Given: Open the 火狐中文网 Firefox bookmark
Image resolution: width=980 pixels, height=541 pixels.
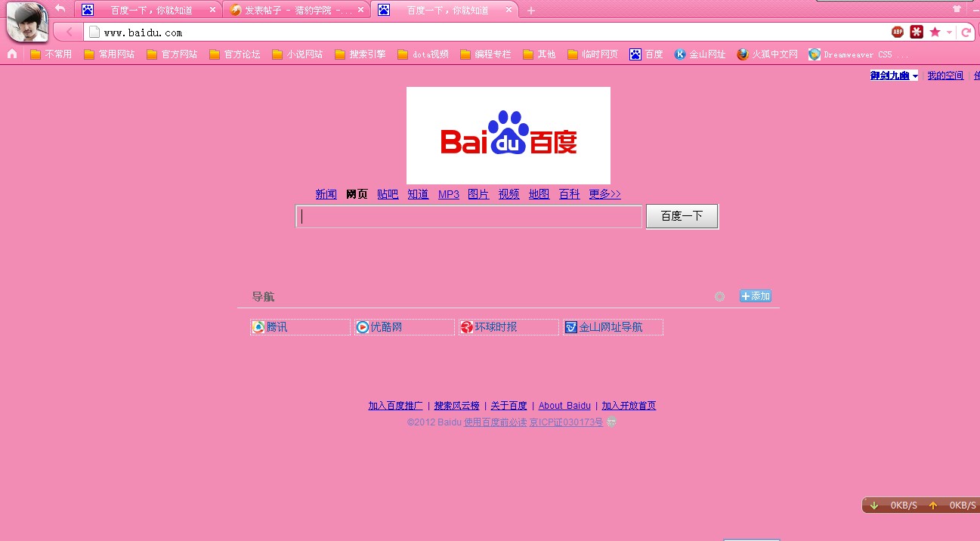Looking at the screenshot, I should point(767,54).
